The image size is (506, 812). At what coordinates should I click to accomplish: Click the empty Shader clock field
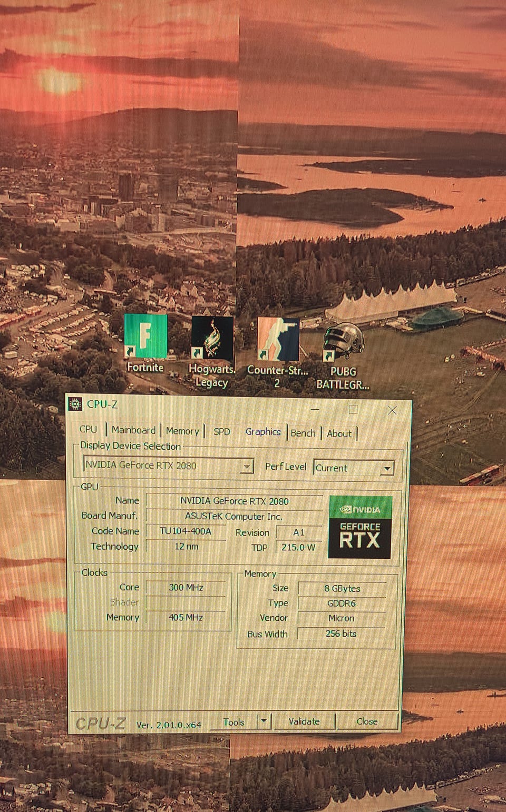186,602
